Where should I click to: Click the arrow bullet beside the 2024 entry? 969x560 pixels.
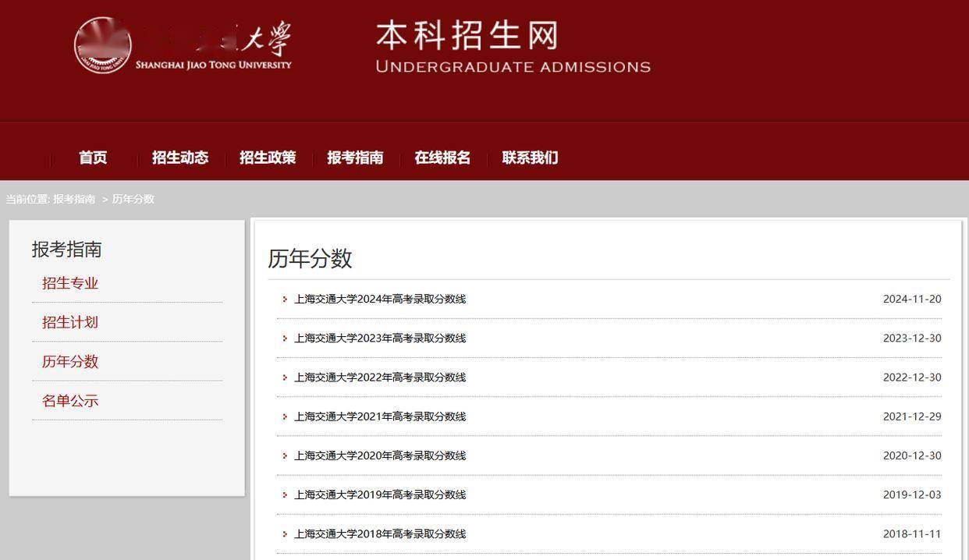[285, 299]
